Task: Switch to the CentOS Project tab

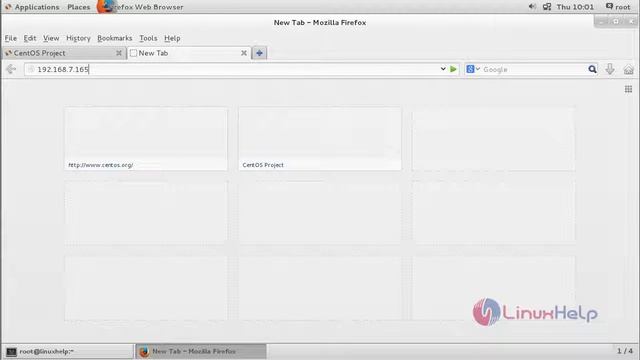Action: 64,53
